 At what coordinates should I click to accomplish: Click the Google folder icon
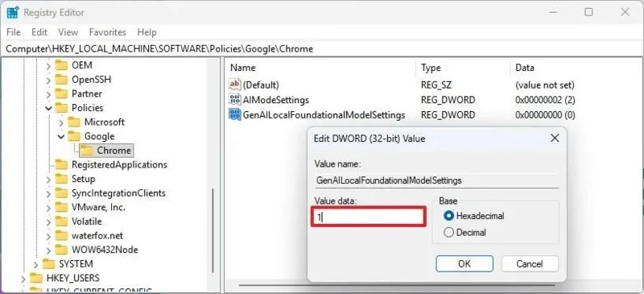[74, 136]
